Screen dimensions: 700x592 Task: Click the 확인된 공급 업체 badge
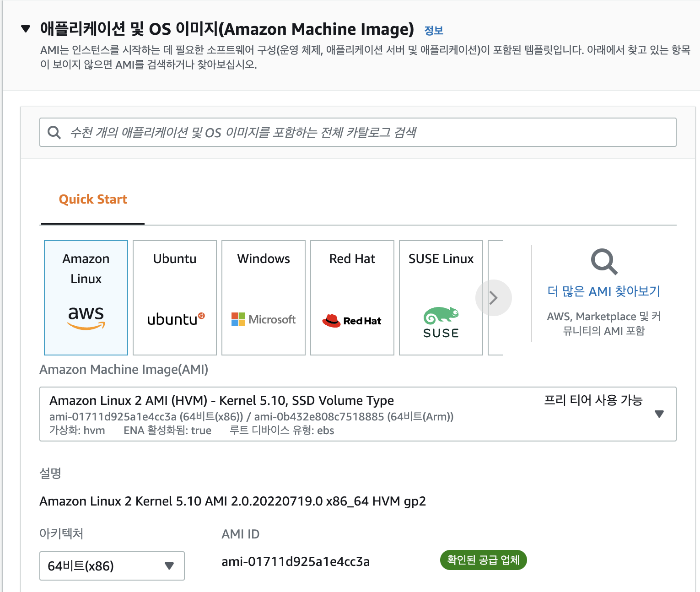pos(483,560)
